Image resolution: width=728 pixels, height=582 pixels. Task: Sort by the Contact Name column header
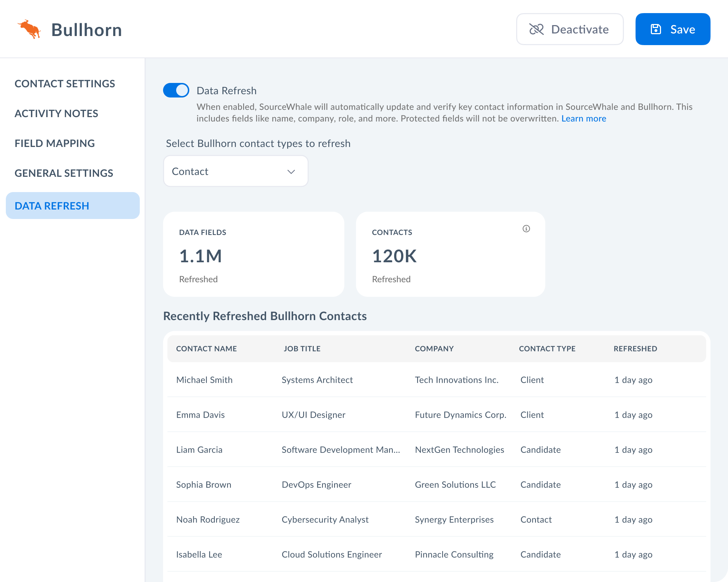tap(206, 348)
